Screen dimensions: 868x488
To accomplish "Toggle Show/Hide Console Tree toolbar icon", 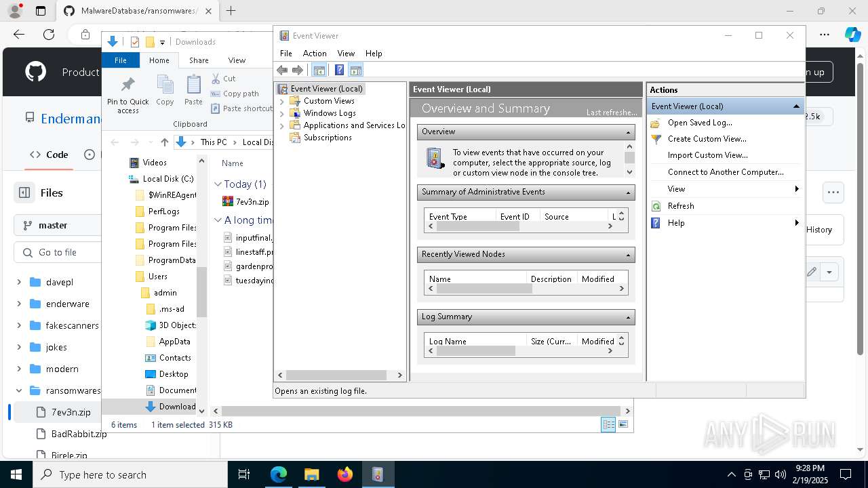I will pyautogui.click(x=319, y=70).
